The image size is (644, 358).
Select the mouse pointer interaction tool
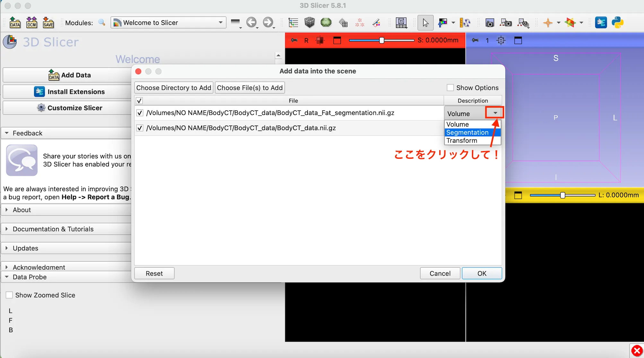(425, 22)
